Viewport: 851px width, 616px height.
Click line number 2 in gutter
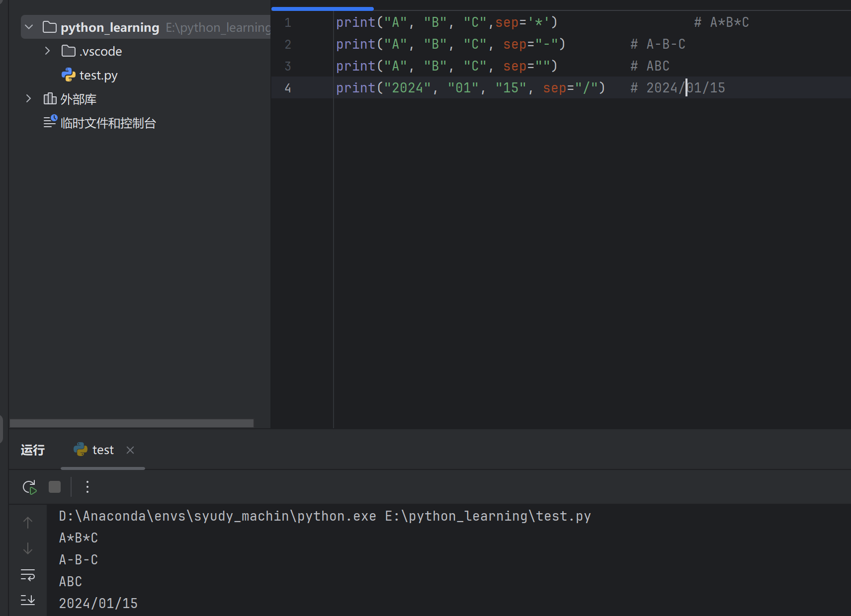click(x=288, y=44)
